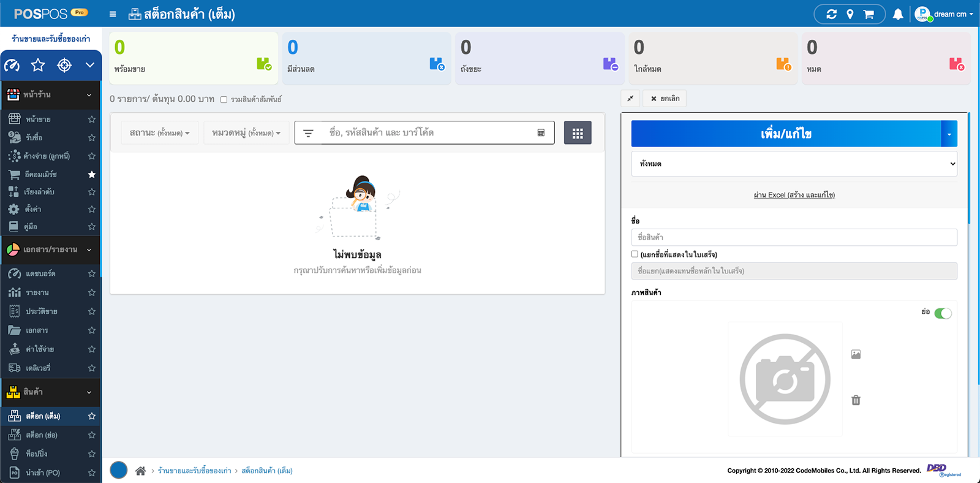Check the รวมสินค้าสัมพันธ์ checkbox
This screenshot has width=980, height=483.
[x=224, y=100]
